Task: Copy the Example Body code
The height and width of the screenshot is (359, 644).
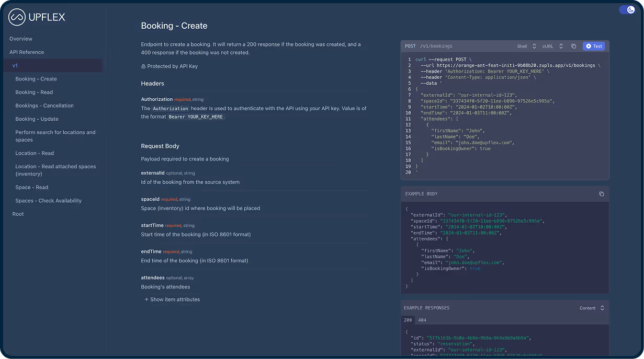Action: [601, 193]
